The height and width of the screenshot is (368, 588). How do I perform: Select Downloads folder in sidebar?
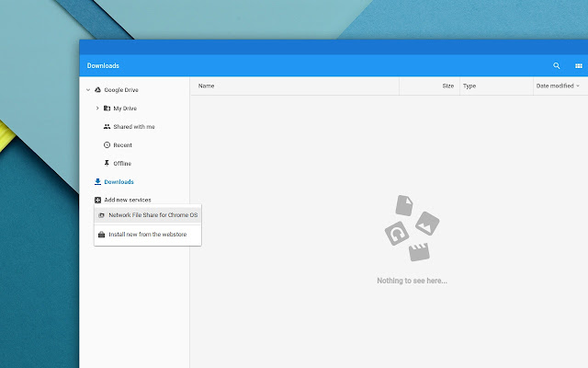pos(119,182)
